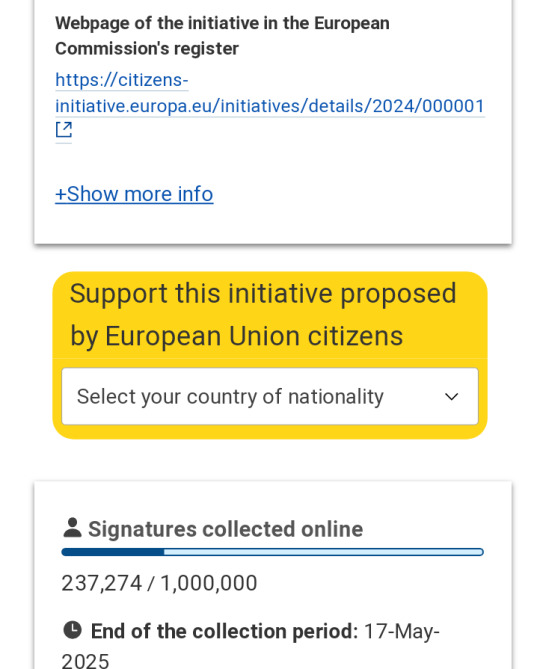Open the https://citizens- link first line
Screen dimensions: 540x669
click(122, 80)
